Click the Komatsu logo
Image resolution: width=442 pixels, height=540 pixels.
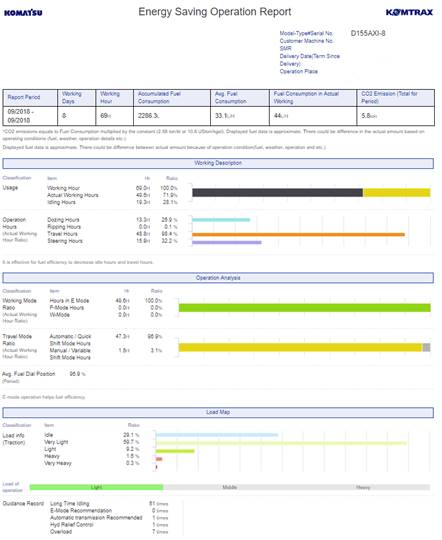coord(23,13)
